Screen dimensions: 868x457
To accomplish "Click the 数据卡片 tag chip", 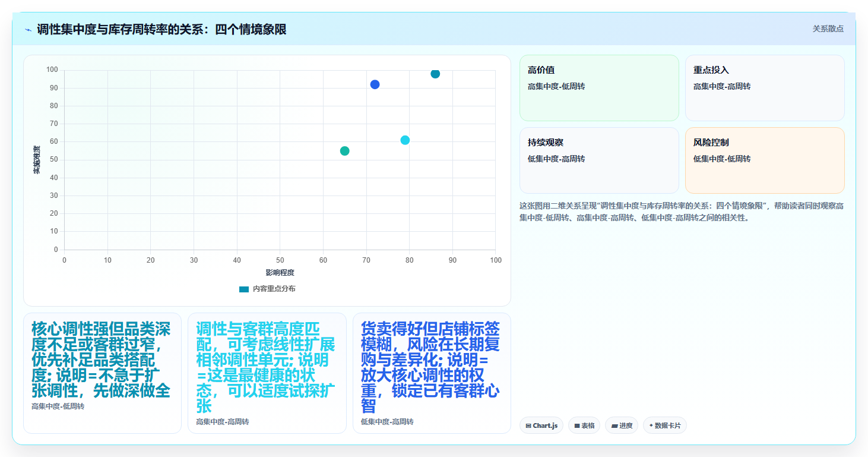I will 665,426.
